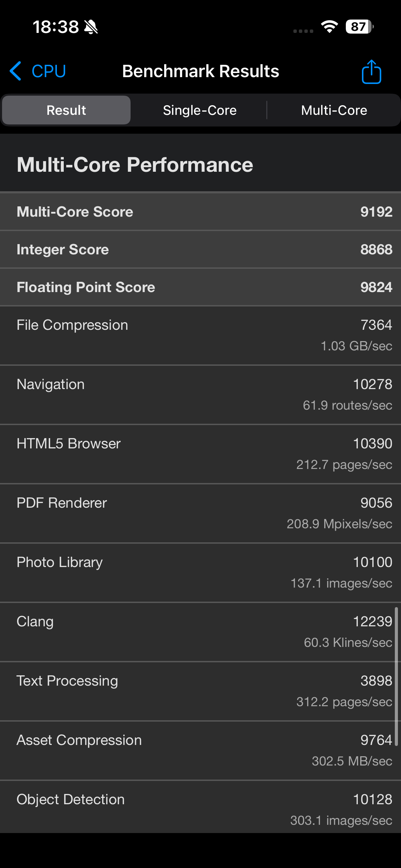Screen dimensions: 401x868
Task: Tap the battery indicator showing 87
Action: pos(359,27)
